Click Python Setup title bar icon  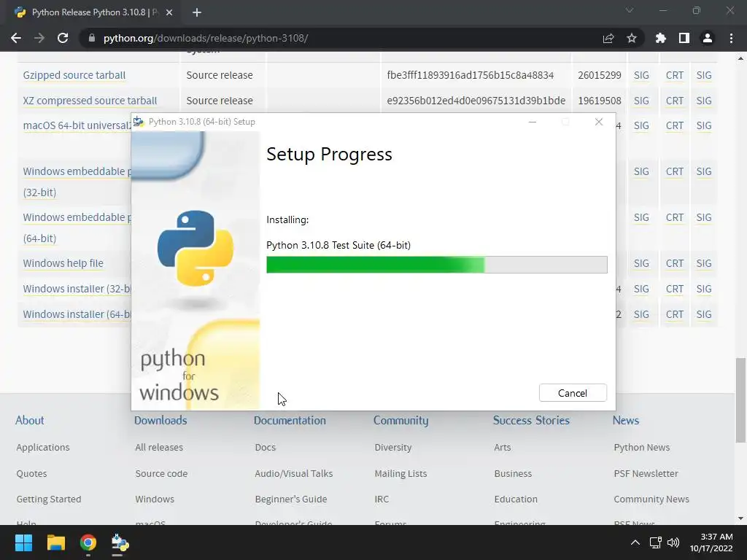(139, 122)
